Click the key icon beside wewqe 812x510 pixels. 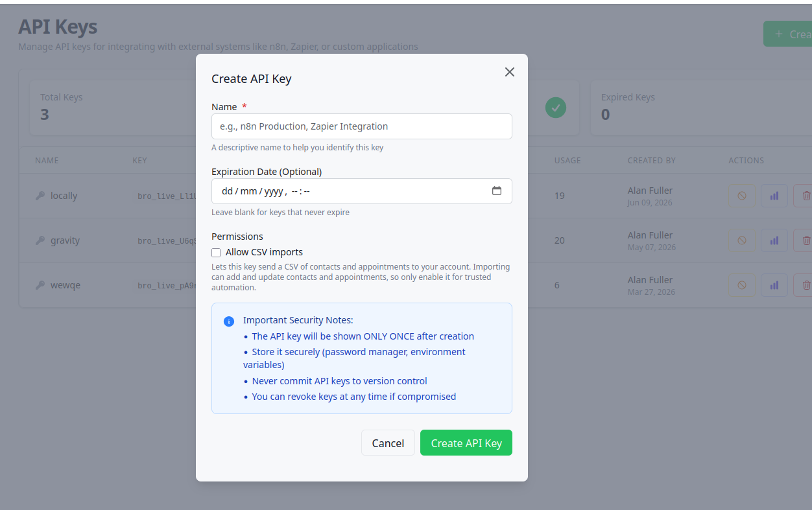(x=40, y=285)
